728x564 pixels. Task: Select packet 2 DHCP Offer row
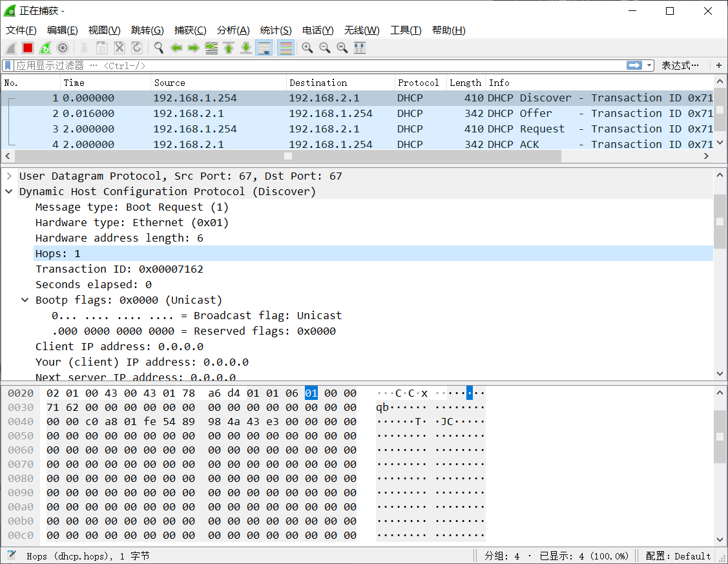[357, 113]
